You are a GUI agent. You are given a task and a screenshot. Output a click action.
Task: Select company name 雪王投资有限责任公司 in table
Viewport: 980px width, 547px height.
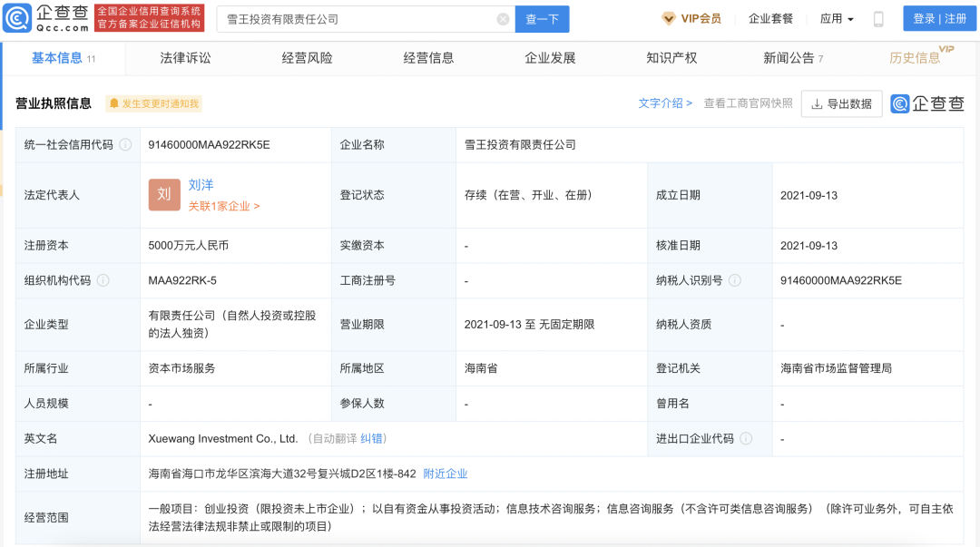click(520, 145)
